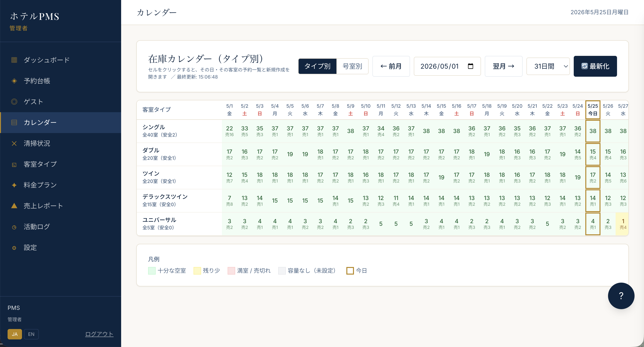Click the ゲスト circle icon
Viewport: 644px width, 347px height.
pos(14,102)
